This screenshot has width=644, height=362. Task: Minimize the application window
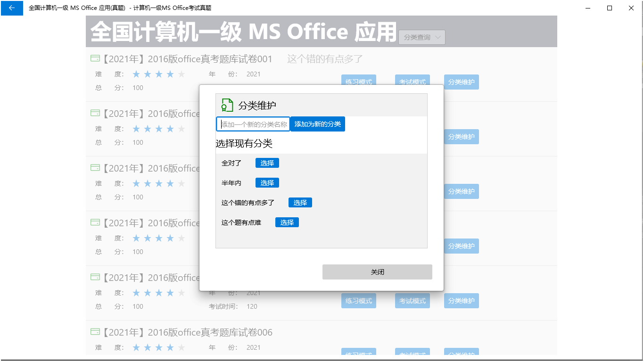588,8
